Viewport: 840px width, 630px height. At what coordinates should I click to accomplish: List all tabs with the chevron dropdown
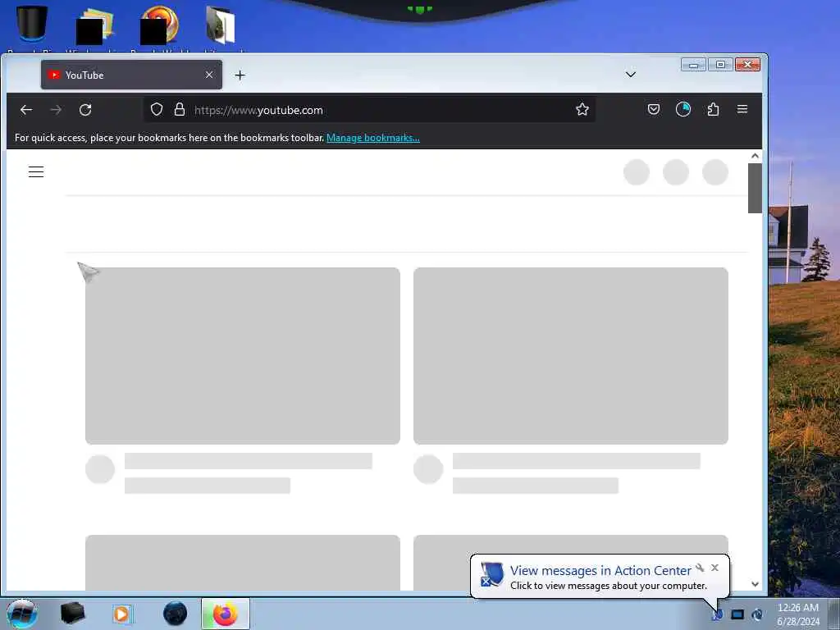coord(631,75)
